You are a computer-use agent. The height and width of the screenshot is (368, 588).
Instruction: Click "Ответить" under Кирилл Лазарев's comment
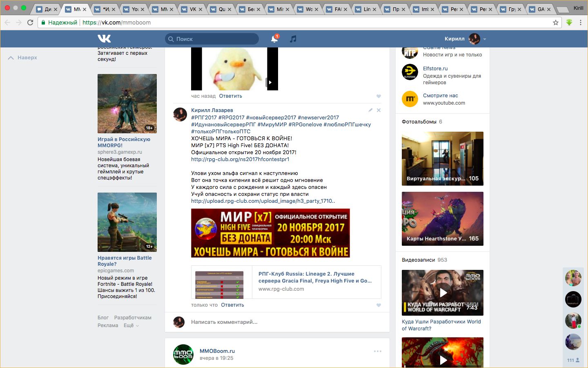(x=233, y=305)
